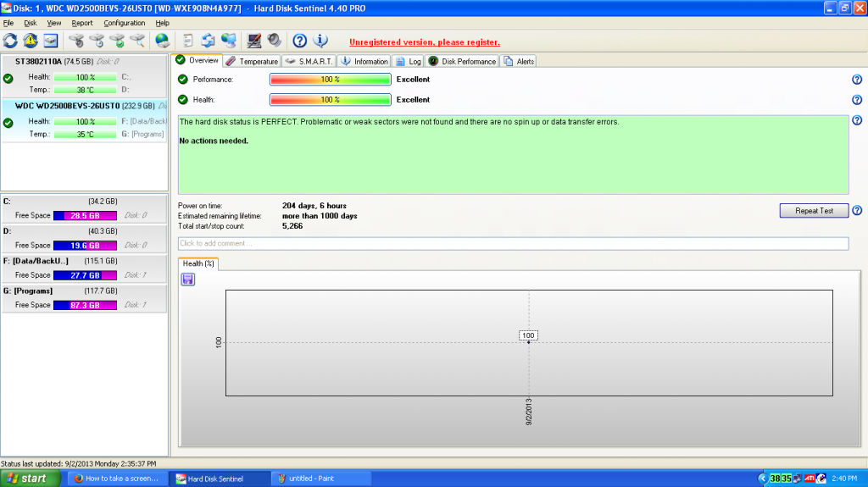Click the disk with speaker test toolbar icon
Viewport: 868px width, 487px height.
tap(76, 41)
